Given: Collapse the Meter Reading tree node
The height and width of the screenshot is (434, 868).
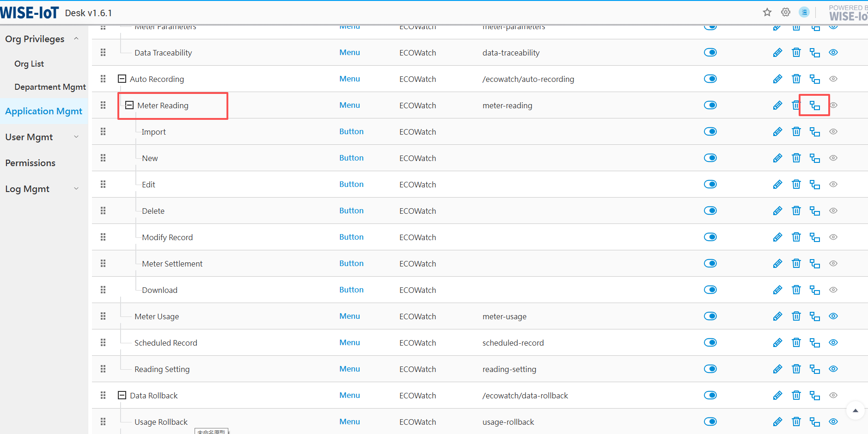Looking at the screenshot, I should point(129,105).
